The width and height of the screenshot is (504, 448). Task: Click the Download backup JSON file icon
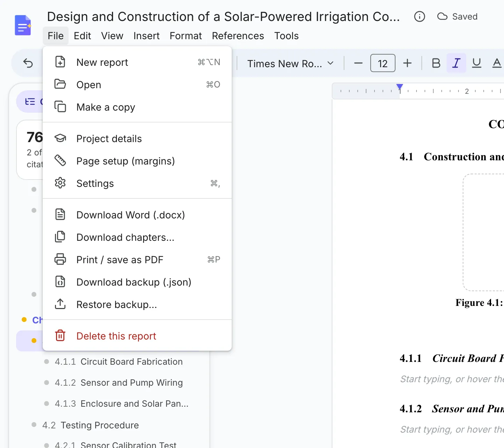(x=60, y=282)
